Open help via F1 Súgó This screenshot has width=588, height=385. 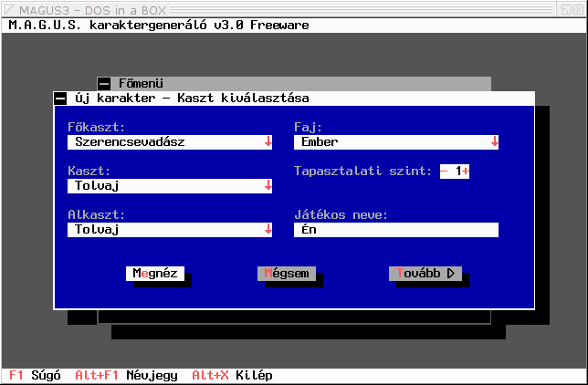click(x=35, y=375)
